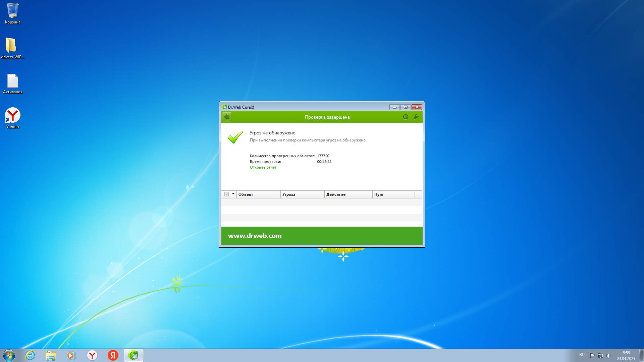
Task: Open the language globe icon
Action: tap(406, 117)
